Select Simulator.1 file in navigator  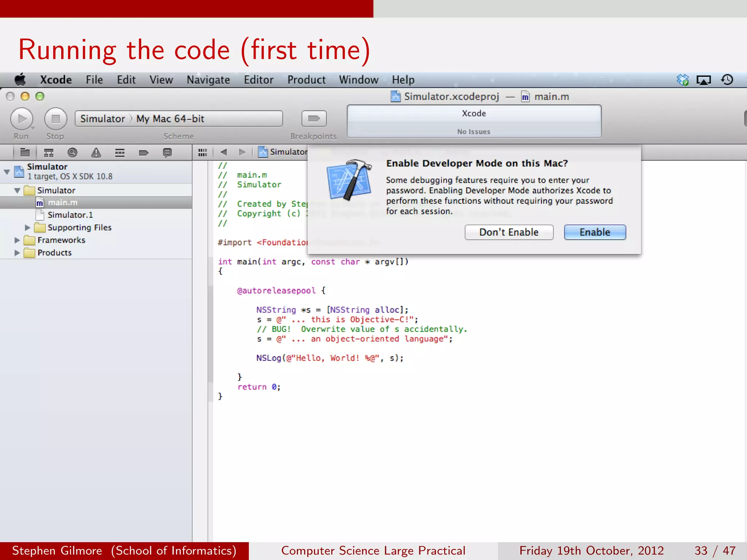(96, 215)
